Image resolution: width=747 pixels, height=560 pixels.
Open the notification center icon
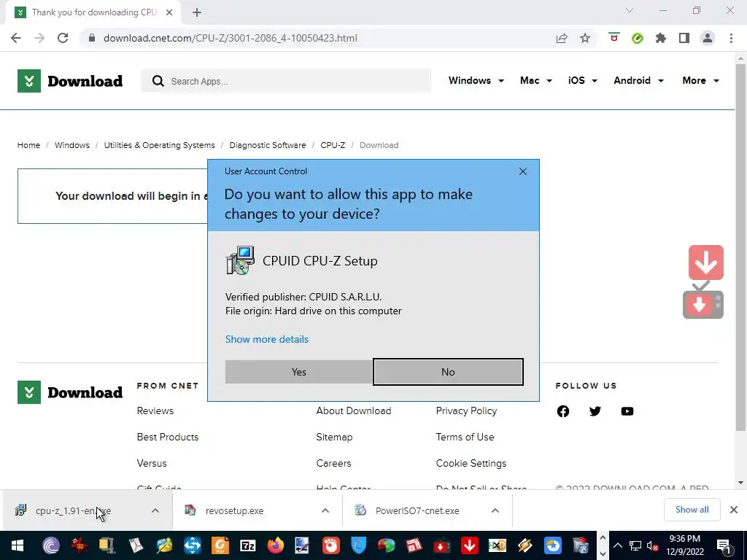pos(724,545)
